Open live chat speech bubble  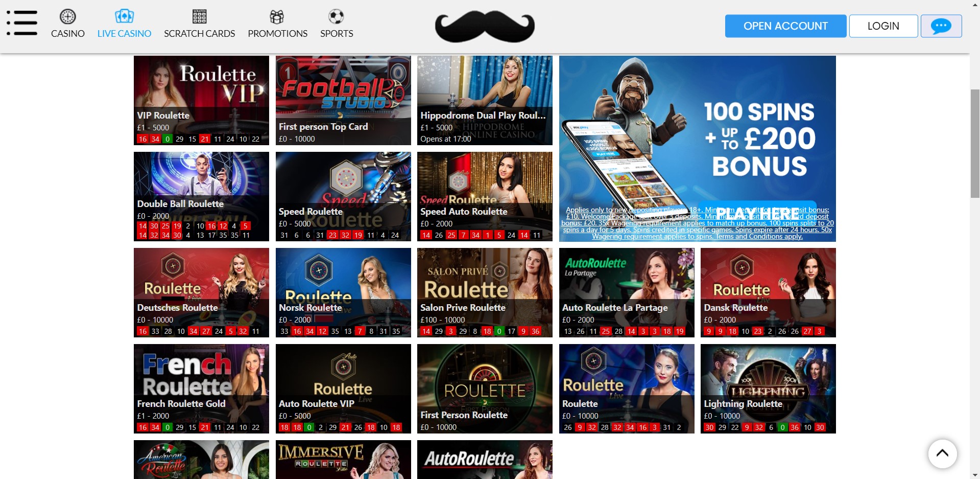(941, 26)
